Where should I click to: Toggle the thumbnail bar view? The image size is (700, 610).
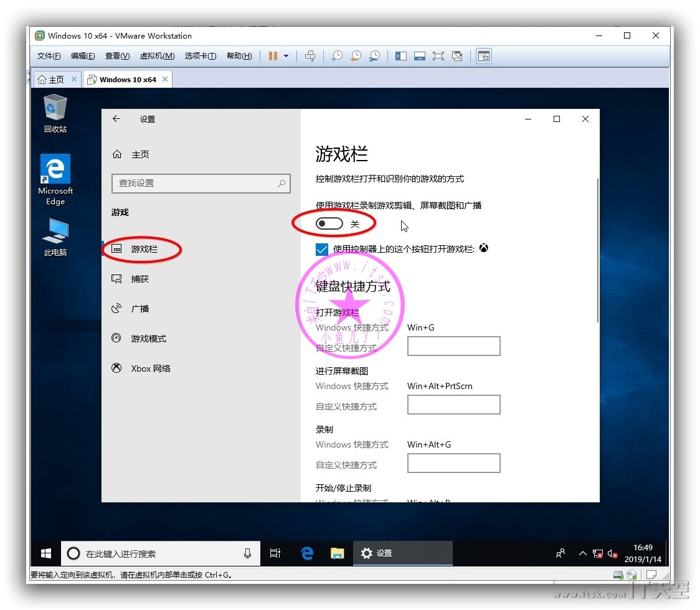point(420,56)
